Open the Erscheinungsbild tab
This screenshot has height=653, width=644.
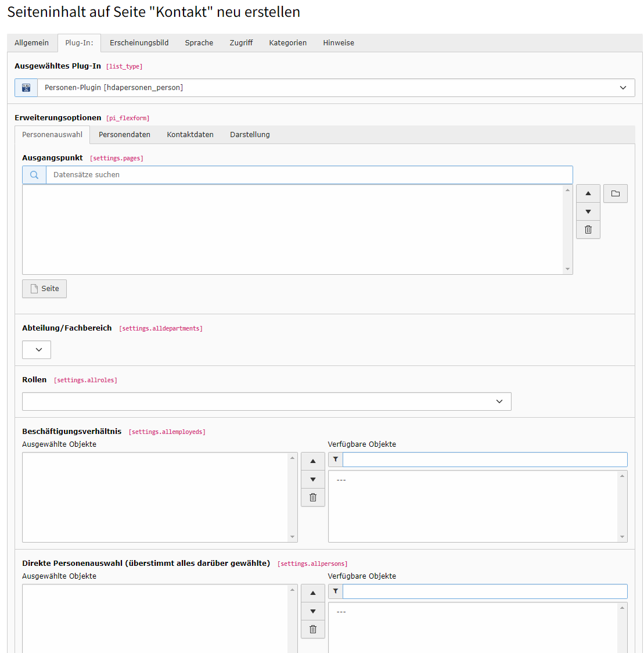click(x=139, y=43)
